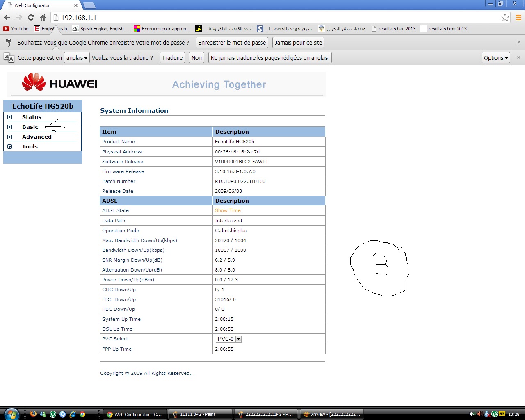Open the resultats bem 2013 bookmark
This screenshot has height=420, width=525.
(444, 29)
